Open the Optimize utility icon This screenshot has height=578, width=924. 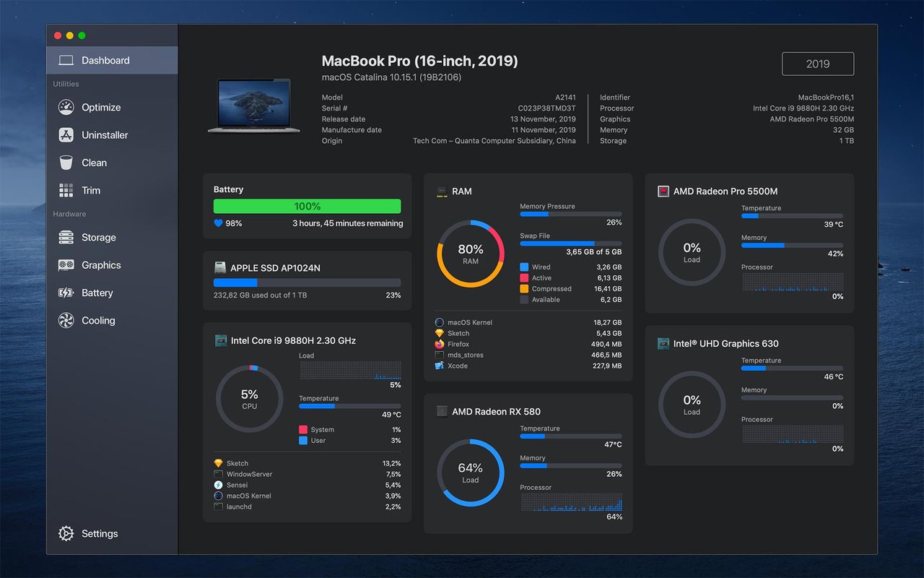coord(66,107)
